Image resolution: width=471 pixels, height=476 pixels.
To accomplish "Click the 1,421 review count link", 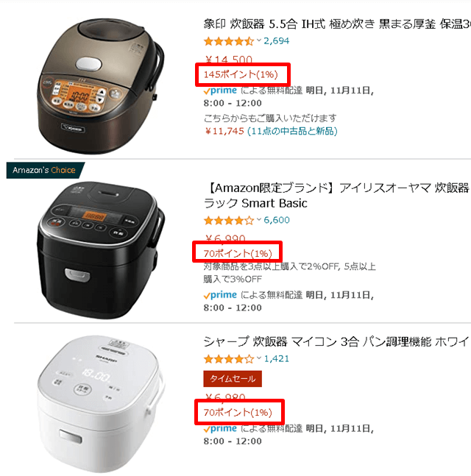I will click(276, 358).
